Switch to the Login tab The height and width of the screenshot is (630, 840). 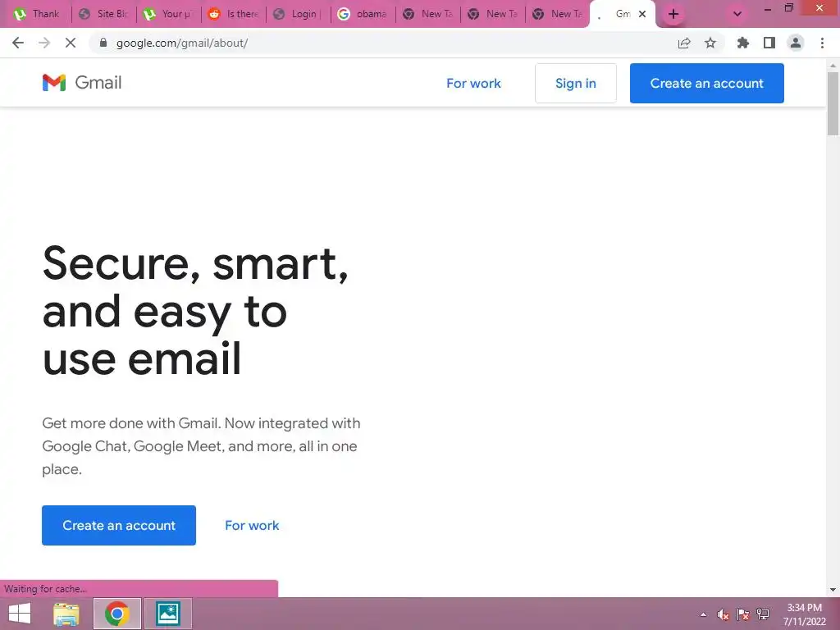299,14
